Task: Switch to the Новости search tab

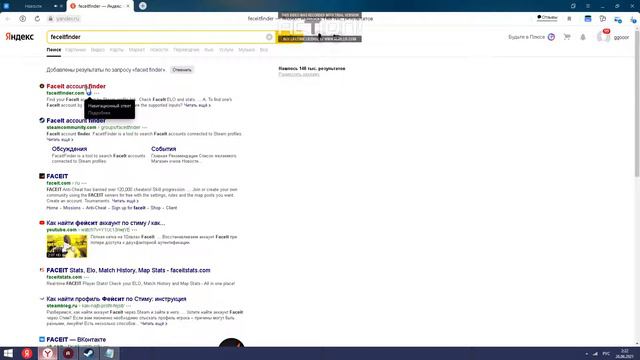Action: click(159, 50)
